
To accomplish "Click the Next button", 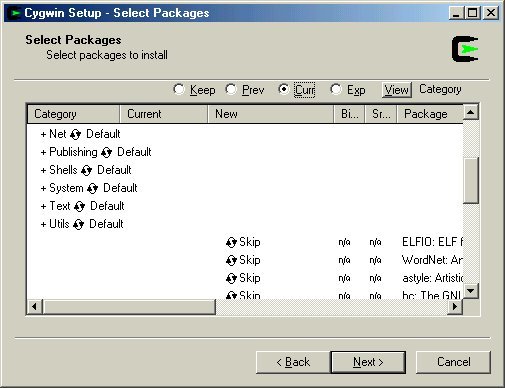I will coord(368,362).
